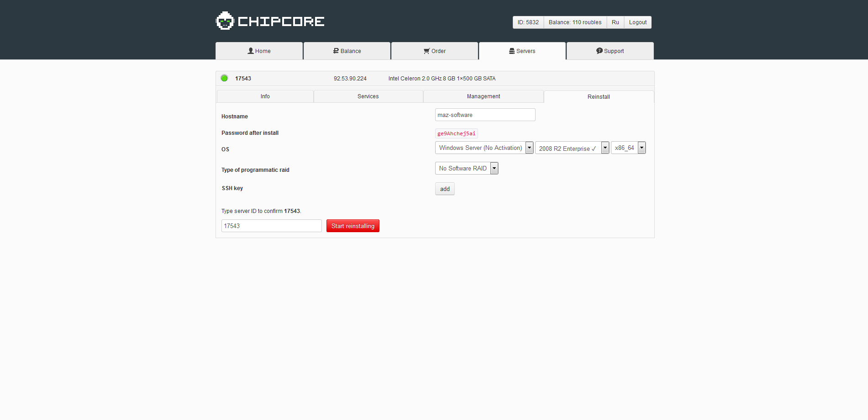This screenshot has width=868, height=420.
Task: Open the Management tab
Action: click(484, 96)
